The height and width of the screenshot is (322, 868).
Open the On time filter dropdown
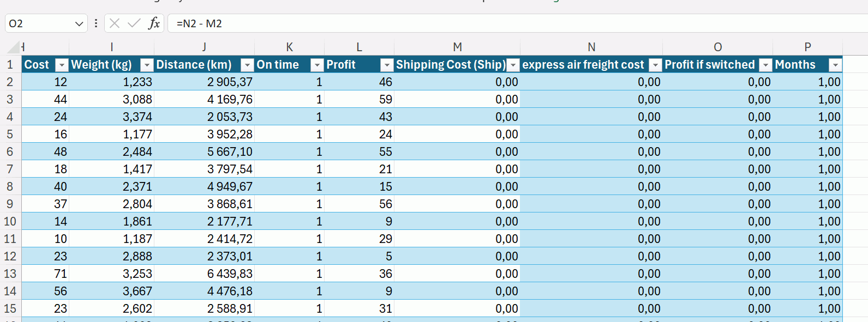[x=317, y=65]
